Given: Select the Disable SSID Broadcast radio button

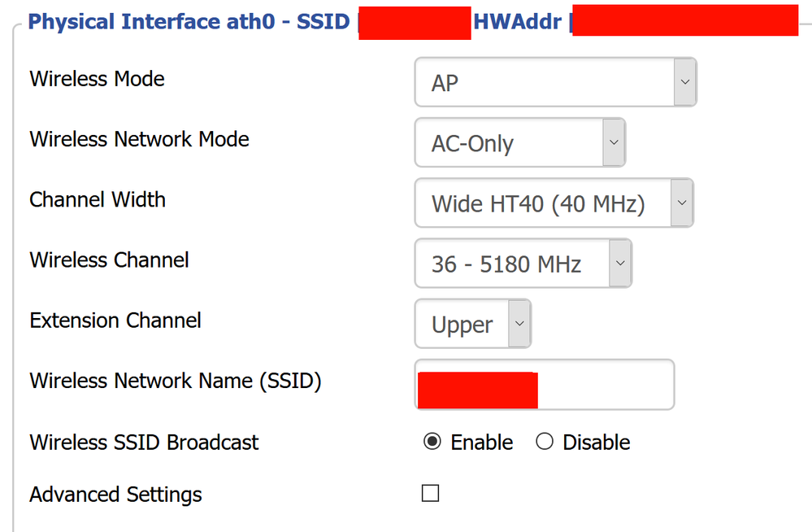Looking at the screenshot, I should tap(545, 442).
